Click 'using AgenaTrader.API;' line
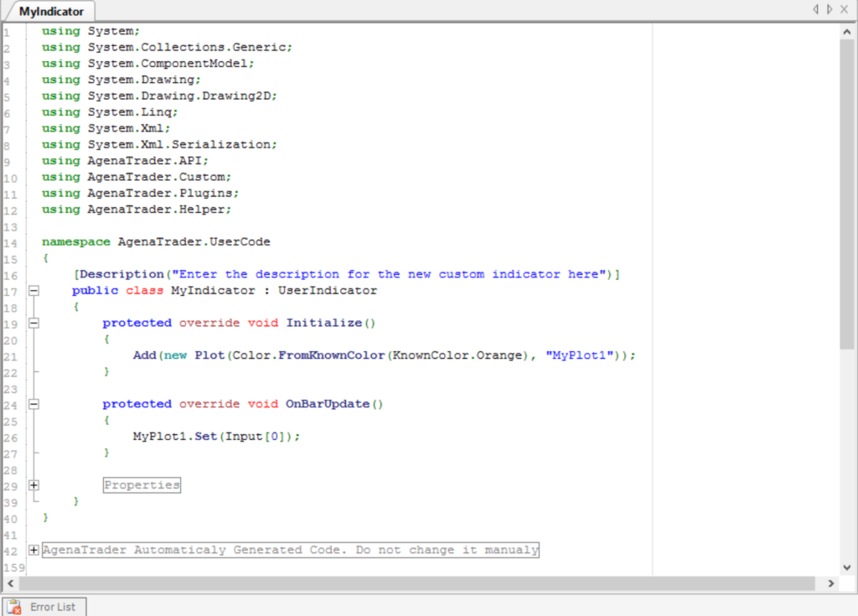858x616 pixels. 125,161
